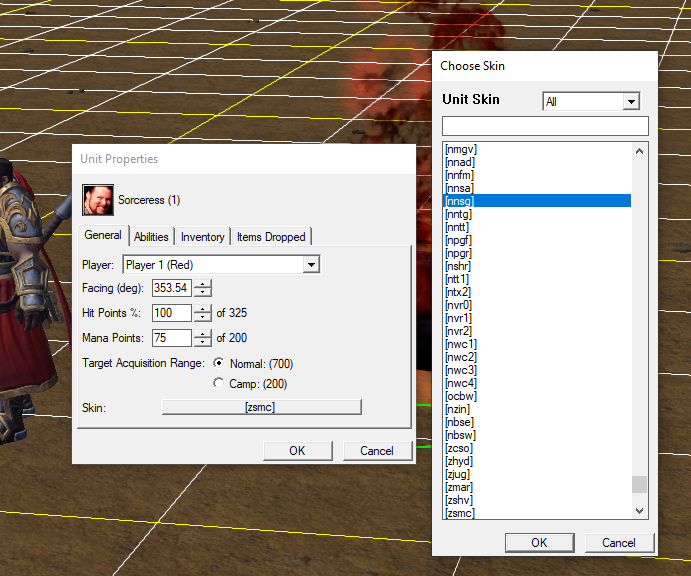Viewport: 691px width, 576px height.
Task: Increase the Facing degrees value
Action: [203, 284]
